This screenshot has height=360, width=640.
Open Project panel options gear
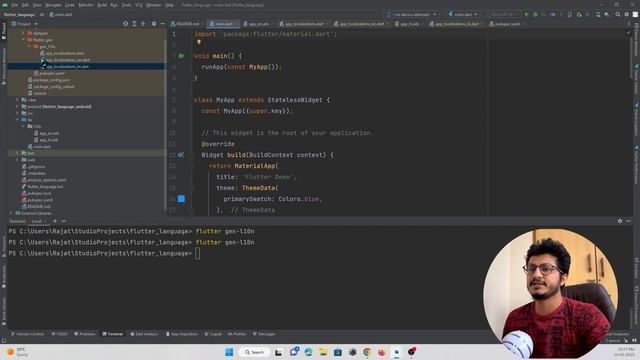(x=154, y=24)
